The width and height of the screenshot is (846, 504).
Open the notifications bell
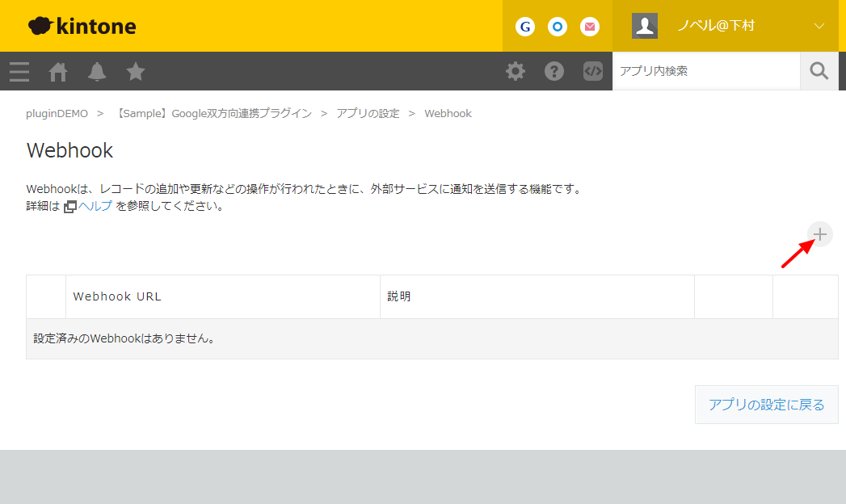97,71
